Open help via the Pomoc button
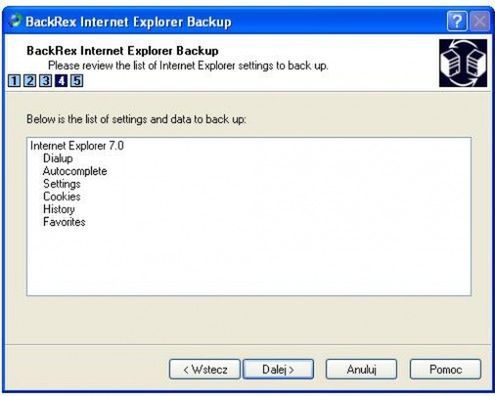The image size is (495, 396). pyautogui.click(x=445, y=369)
